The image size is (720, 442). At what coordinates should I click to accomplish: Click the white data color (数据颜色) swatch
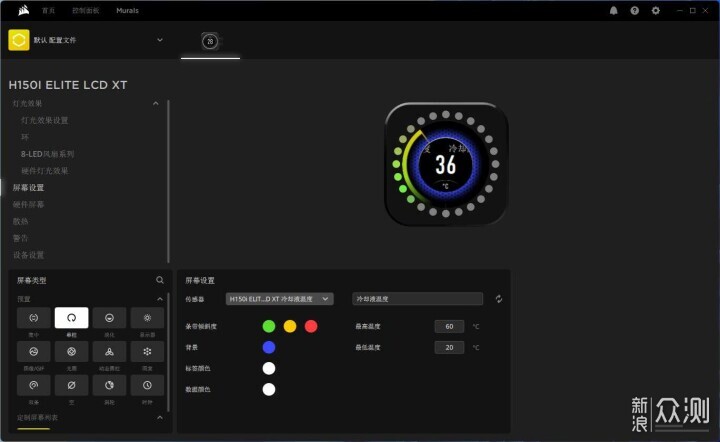(269, 389)
